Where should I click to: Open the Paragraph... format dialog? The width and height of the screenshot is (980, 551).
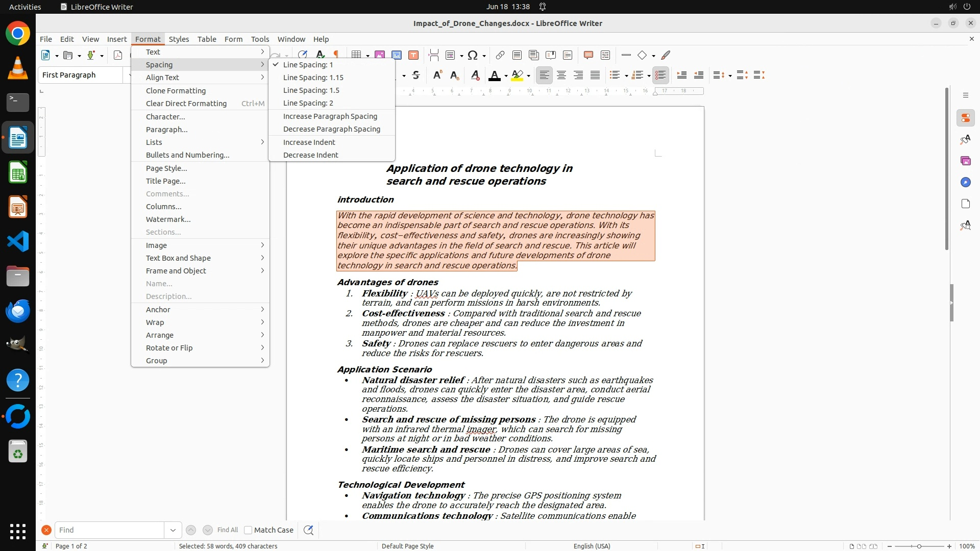166,130
